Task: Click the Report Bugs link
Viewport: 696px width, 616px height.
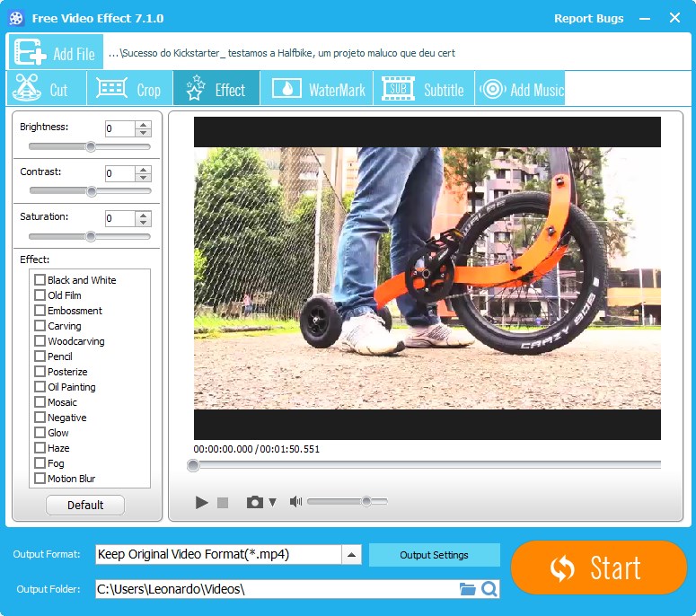Action: (x=588, y=19)
